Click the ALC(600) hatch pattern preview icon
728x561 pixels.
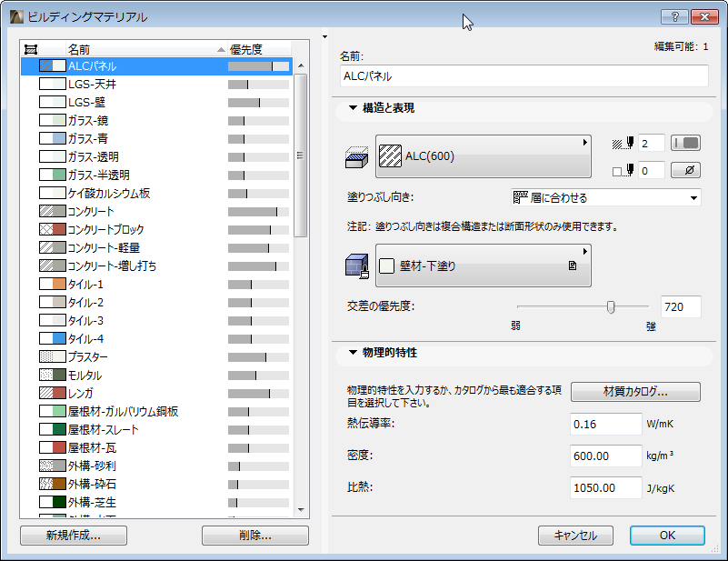coord(390,156)
